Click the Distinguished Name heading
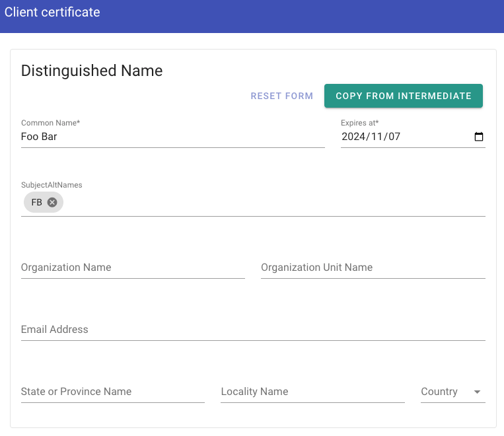The image size is (504, 436). 92,71
